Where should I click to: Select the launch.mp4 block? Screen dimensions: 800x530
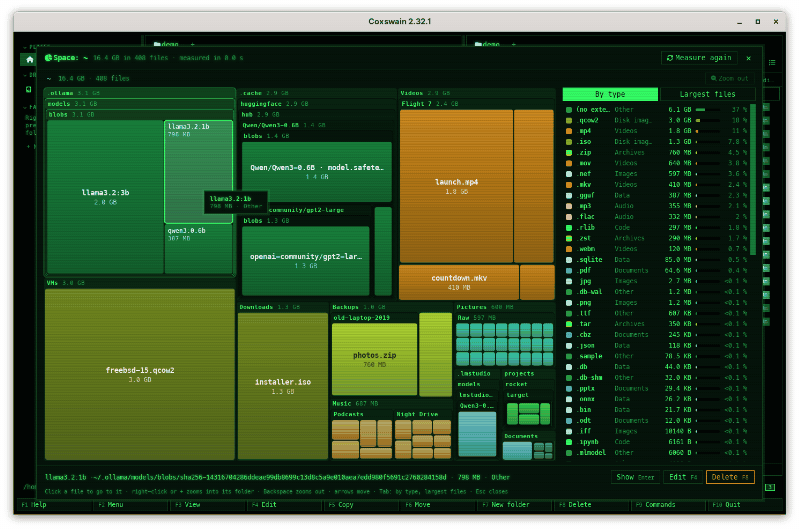coord(456,186)
